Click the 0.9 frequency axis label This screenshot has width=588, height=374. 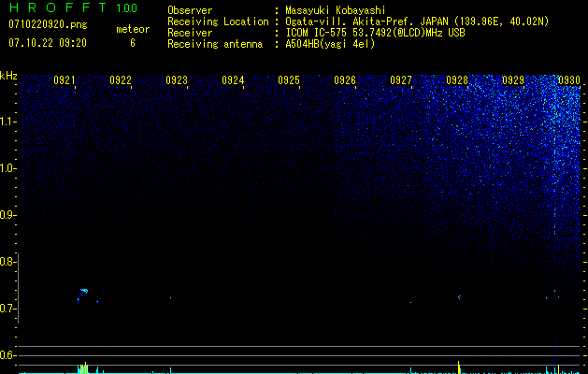[7, 215]
